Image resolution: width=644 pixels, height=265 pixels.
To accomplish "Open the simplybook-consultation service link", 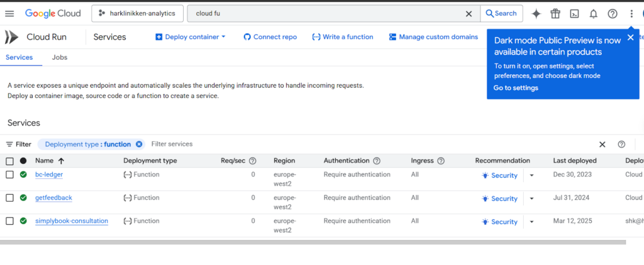I will (72, 221).
